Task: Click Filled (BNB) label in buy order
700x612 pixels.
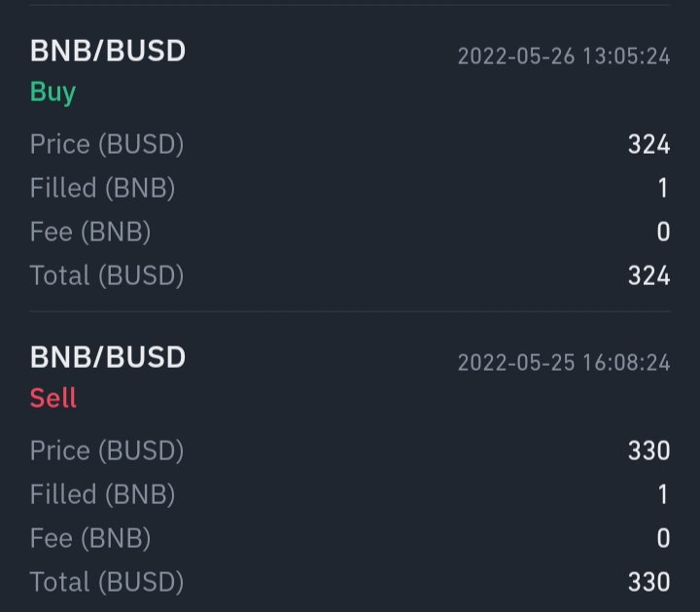Action: [x=102, y=188]
